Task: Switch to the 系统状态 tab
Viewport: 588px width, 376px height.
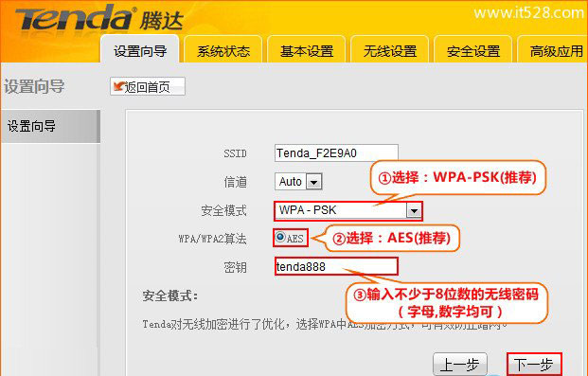Action: (x=223, y=50)
